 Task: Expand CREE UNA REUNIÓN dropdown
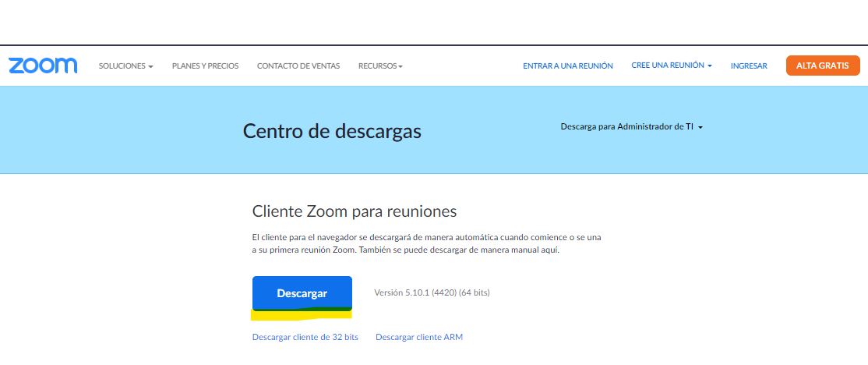(672, 66)
